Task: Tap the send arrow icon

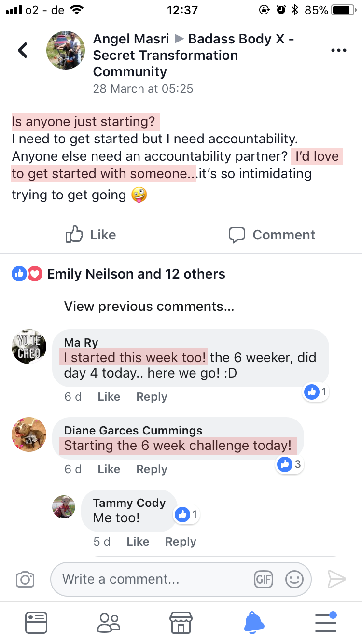Action: point(336,579)
